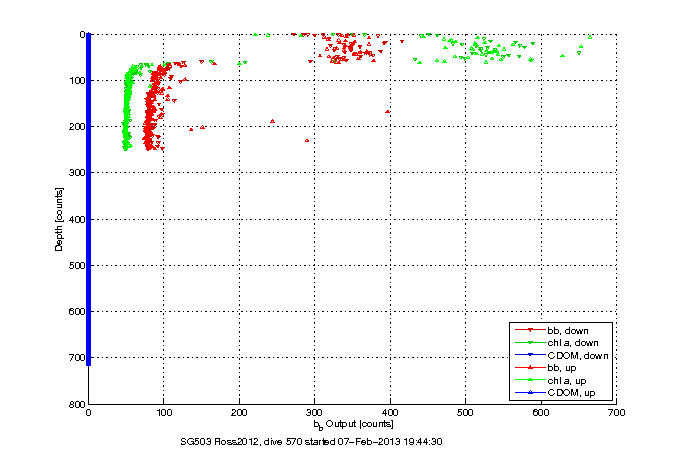Click the x-axis tick label 600
This screenshot has height=454, width=681.
coord(541,413)
